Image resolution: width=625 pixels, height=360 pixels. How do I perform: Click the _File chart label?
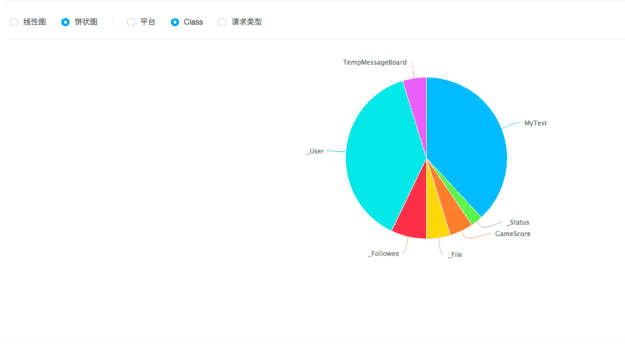pos(455,254)
